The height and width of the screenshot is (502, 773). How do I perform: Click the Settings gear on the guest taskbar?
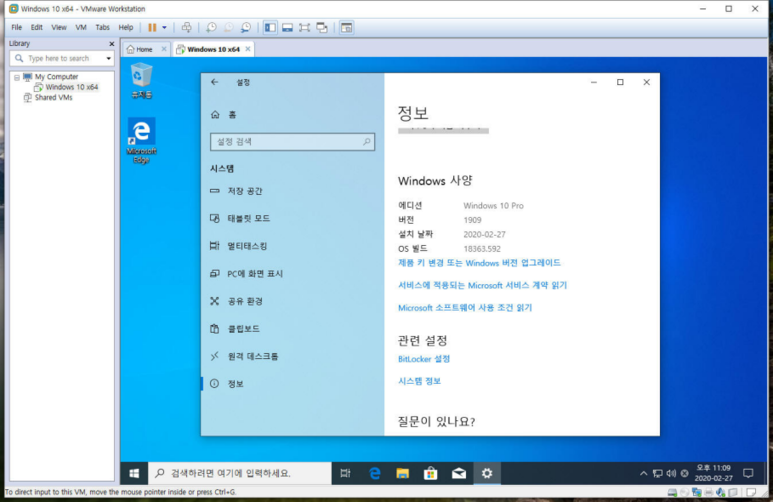coord(487,473)
